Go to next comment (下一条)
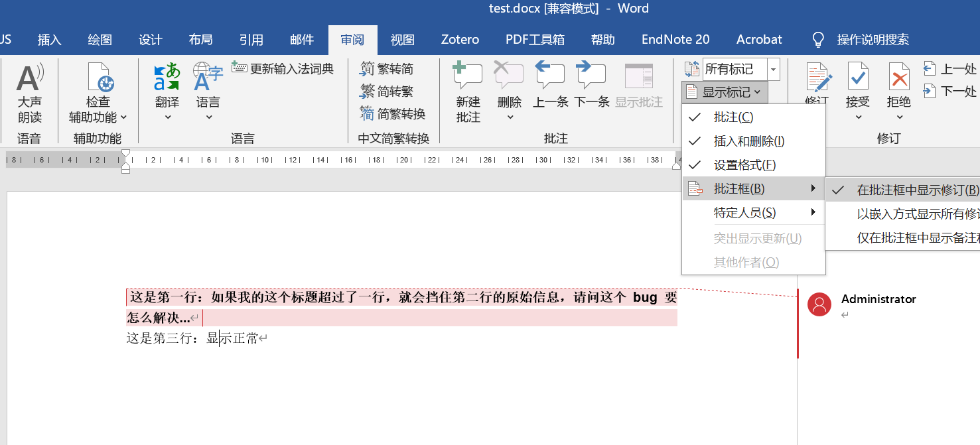This screenshot has width=980, height=445. pyautogui.click(x=591, y=76)
